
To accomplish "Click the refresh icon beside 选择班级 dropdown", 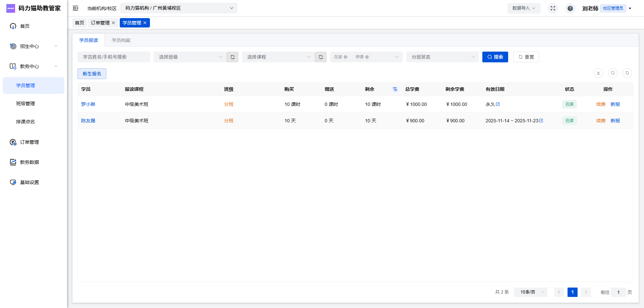I will pos(232,57).
